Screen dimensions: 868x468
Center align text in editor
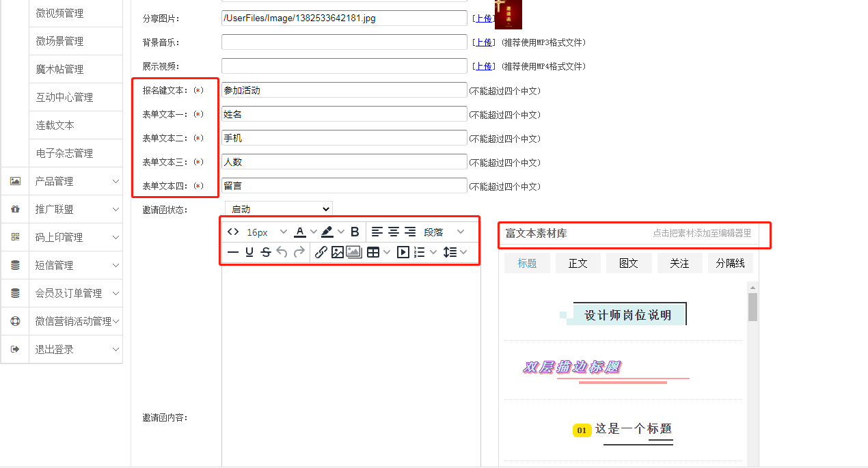click(394, 232)
